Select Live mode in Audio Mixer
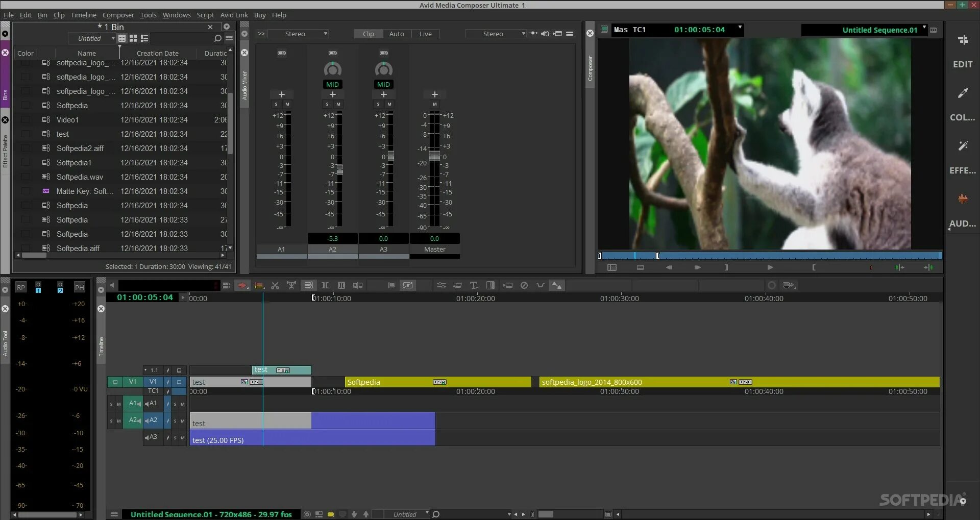This screenshot has width=980, height=520. coord(426,34)
